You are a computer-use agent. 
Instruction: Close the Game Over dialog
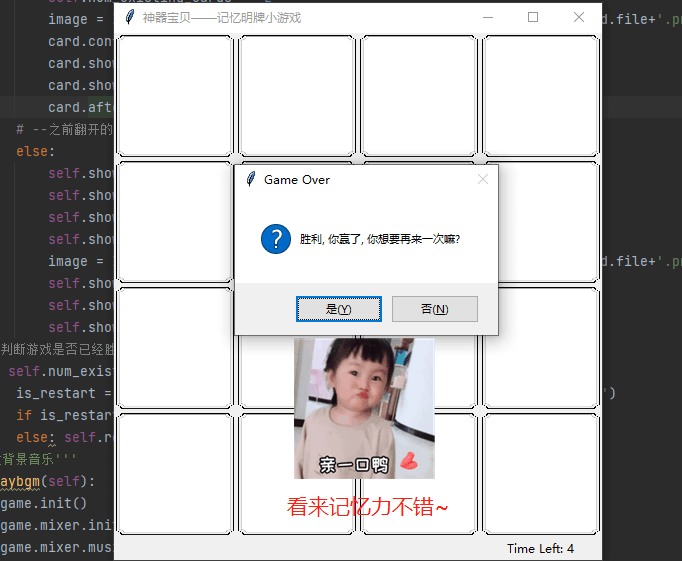pos(483,179)
